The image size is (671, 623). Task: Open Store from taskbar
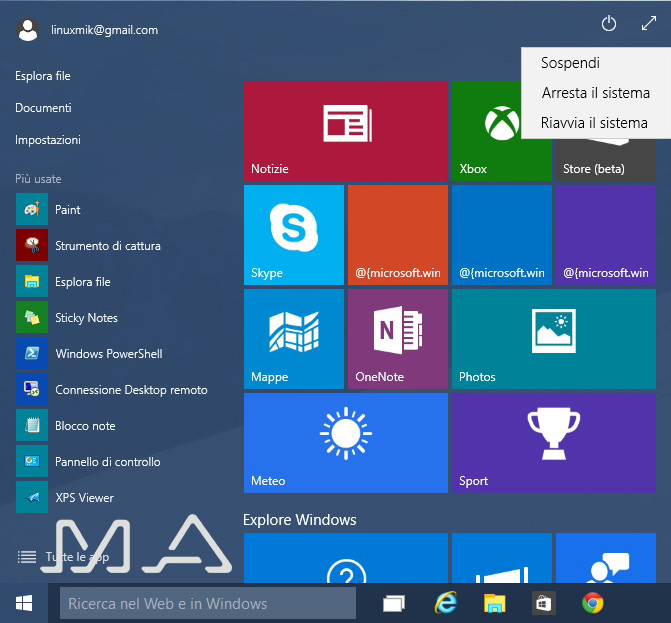(x=543, y=603)
